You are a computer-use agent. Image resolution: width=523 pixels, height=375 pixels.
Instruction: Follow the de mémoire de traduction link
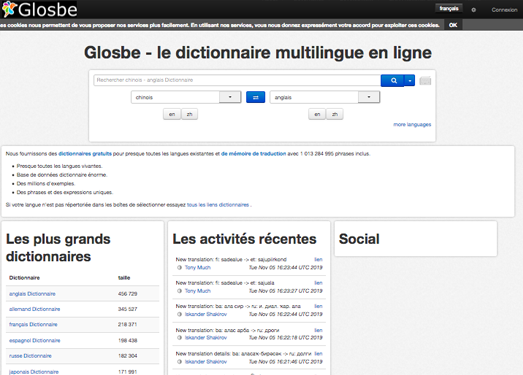(x=253, y=154)
